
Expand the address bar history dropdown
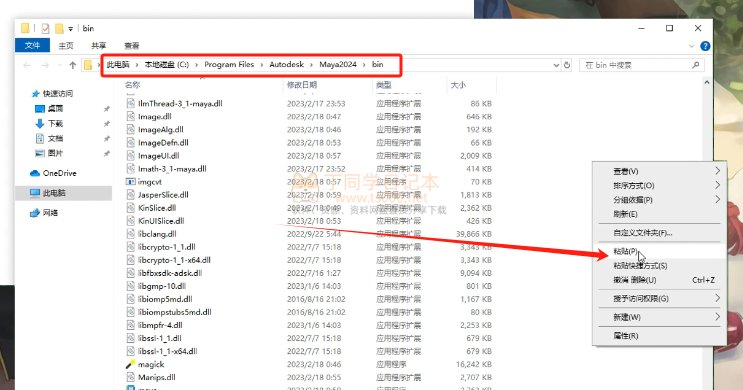[x=556, y=65]
